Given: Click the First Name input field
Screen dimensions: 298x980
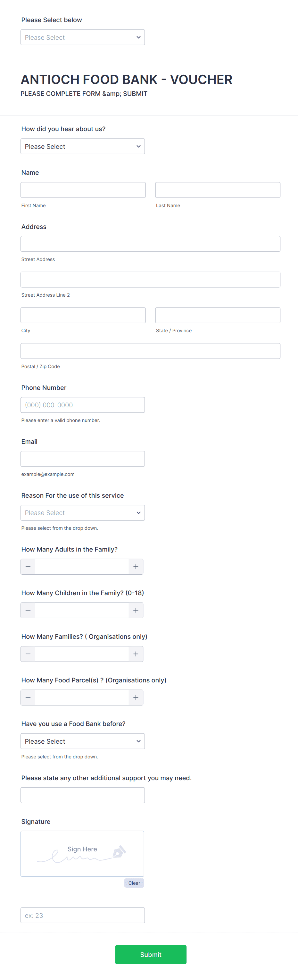Looking at the screenshot, I should (x=83, y=190).
